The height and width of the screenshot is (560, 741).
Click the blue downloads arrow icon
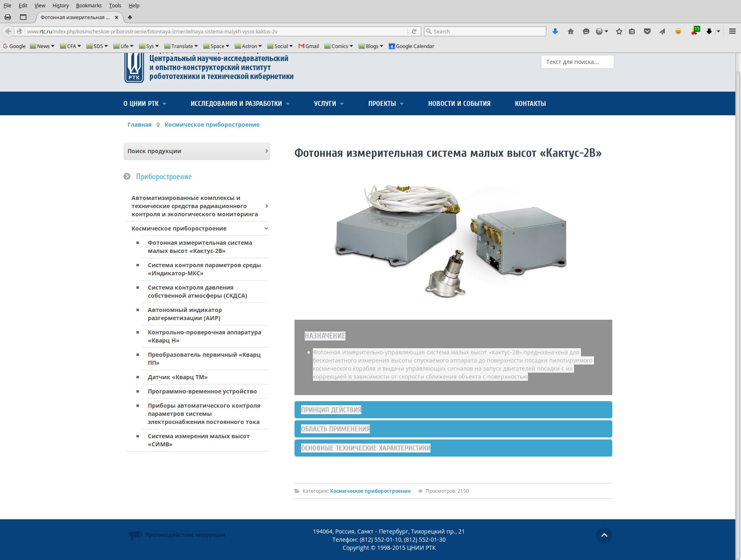click(555, 31)
